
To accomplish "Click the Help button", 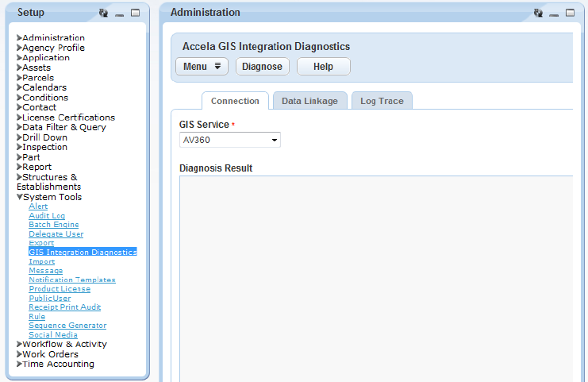I will (x=323, y=67).
